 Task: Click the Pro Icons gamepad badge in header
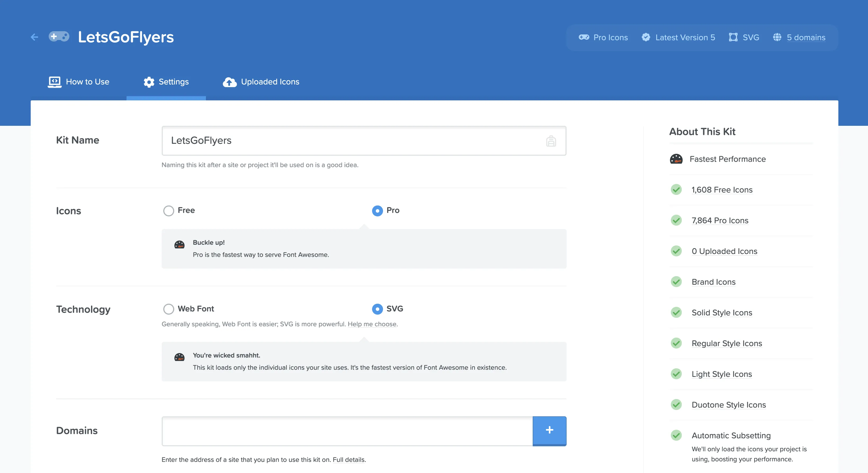click(584, 37)
